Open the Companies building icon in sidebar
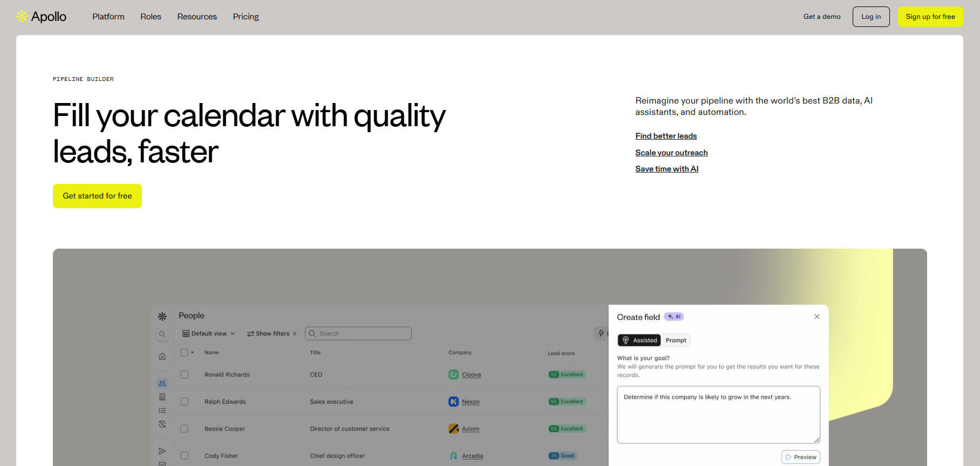The height and width of the screenshot is (466, 980). (x=162, y=397)
